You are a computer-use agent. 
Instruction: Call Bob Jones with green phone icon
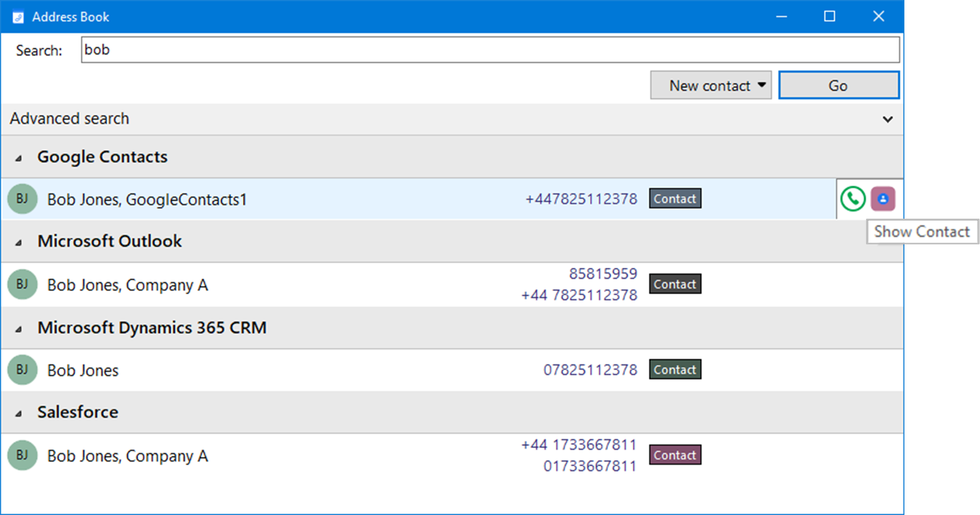click(x=852, y=199)
